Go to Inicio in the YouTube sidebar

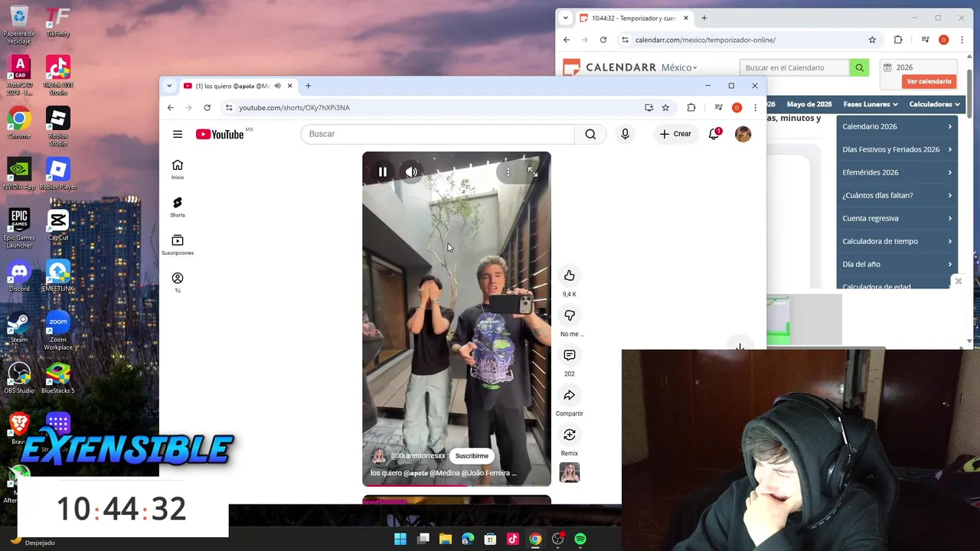pos(178,169)
